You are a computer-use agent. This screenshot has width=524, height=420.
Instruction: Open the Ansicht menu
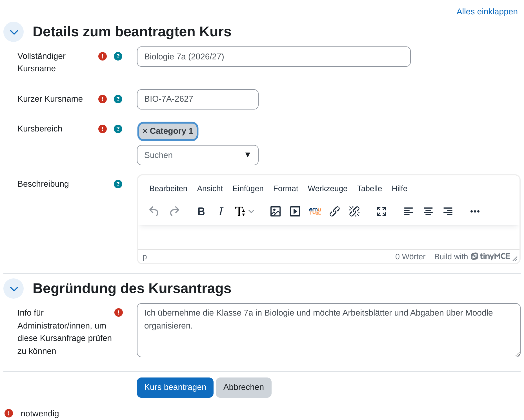[x=210, y=189]
